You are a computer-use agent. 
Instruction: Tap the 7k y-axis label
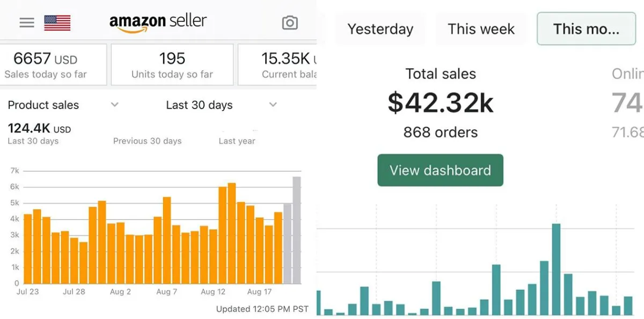14,171
